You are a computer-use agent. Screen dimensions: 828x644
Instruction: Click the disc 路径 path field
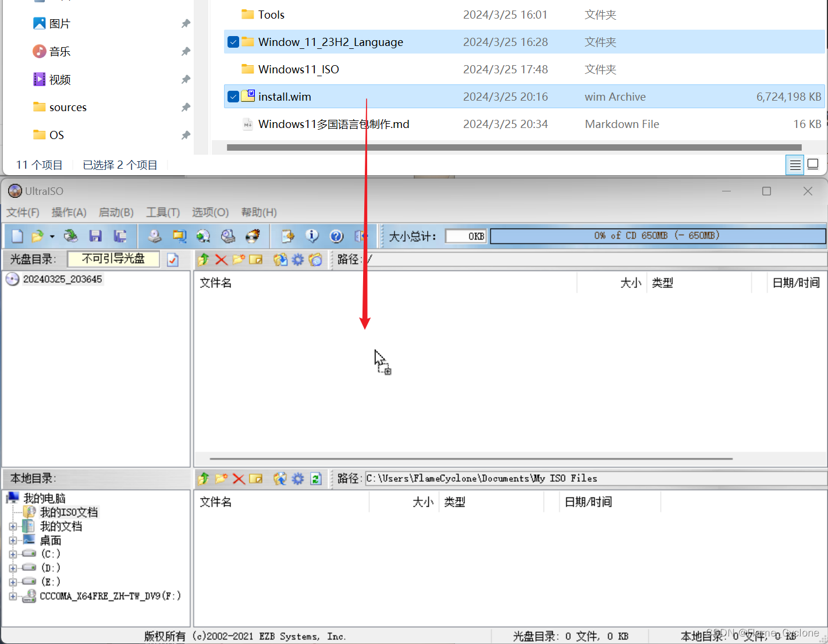point(596,259)
